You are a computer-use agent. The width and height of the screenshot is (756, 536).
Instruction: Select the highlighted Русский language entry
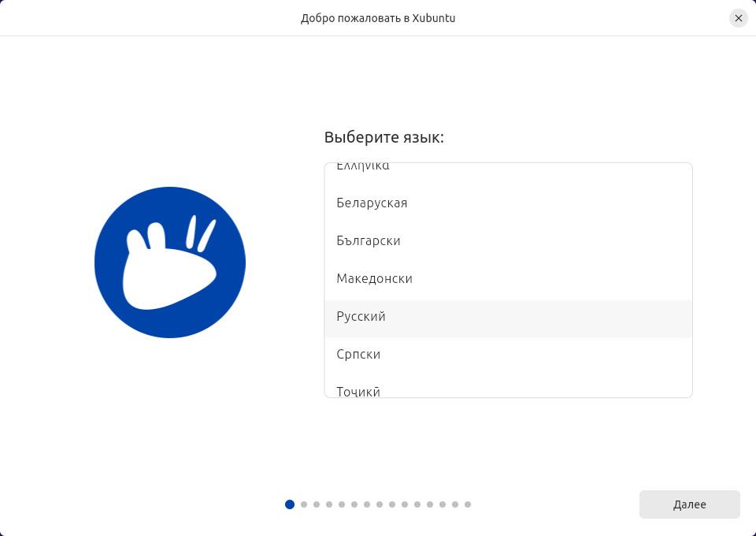[508, 318]
